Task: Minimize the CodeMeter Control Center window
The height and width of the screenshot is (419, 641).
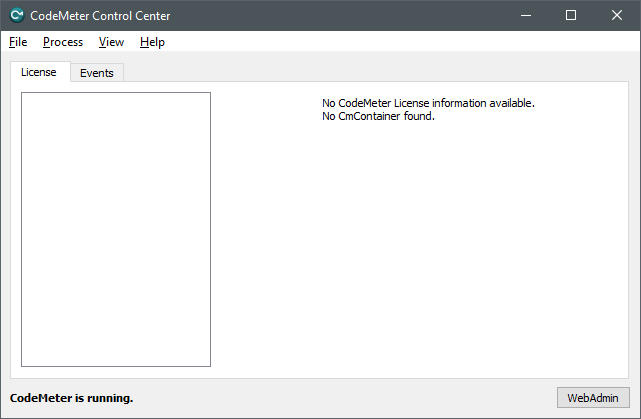Action: point(526,16)
